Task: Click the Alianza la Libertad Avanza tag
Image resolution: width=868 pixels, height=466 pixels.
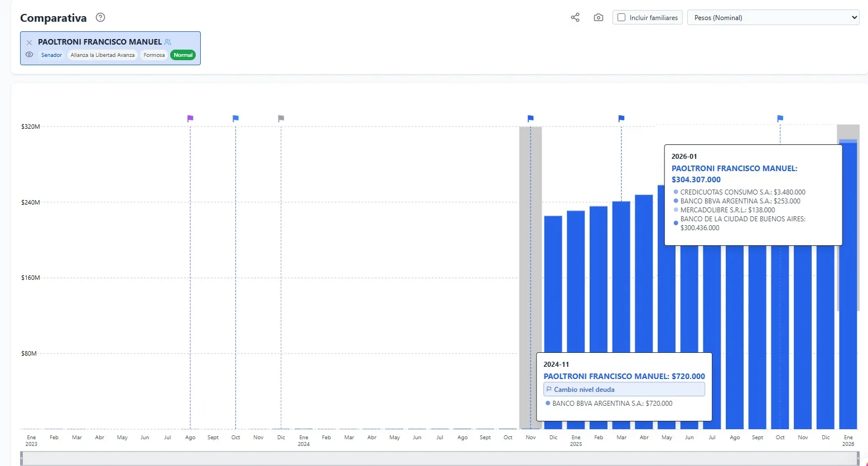Action: coord(103,55)
